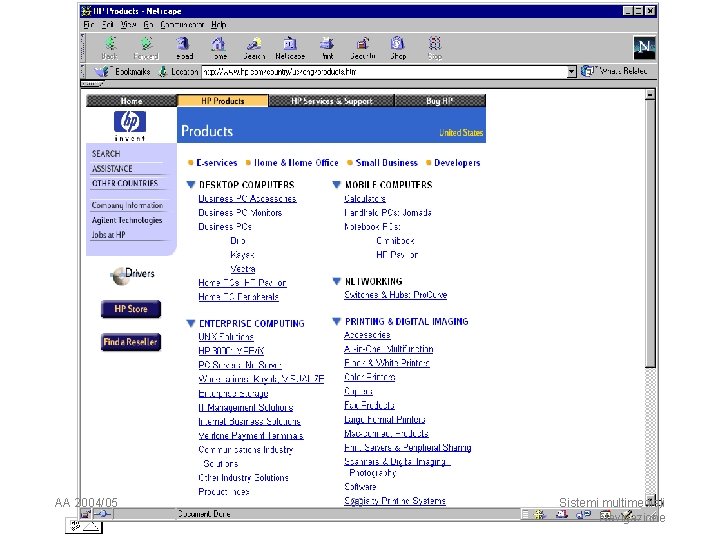Open the Help menu
Image resolution: width=720 pixels, height=540 pixels.
pyautogui.click(x=219, y=25)
